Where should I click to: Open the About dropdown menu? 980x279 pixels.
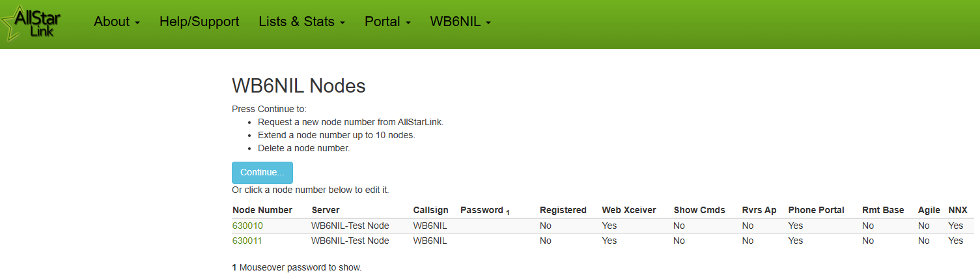(x=117, y=22)
